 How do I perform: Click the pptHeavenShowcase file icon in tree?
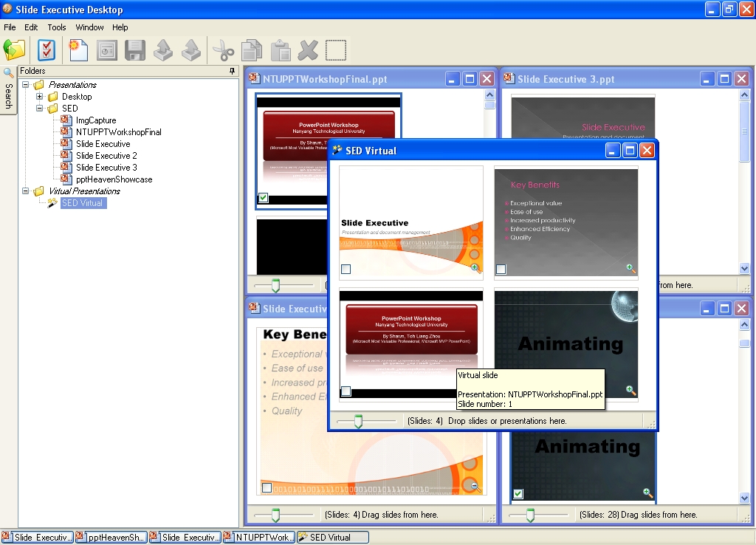click(x=66, y=179)
